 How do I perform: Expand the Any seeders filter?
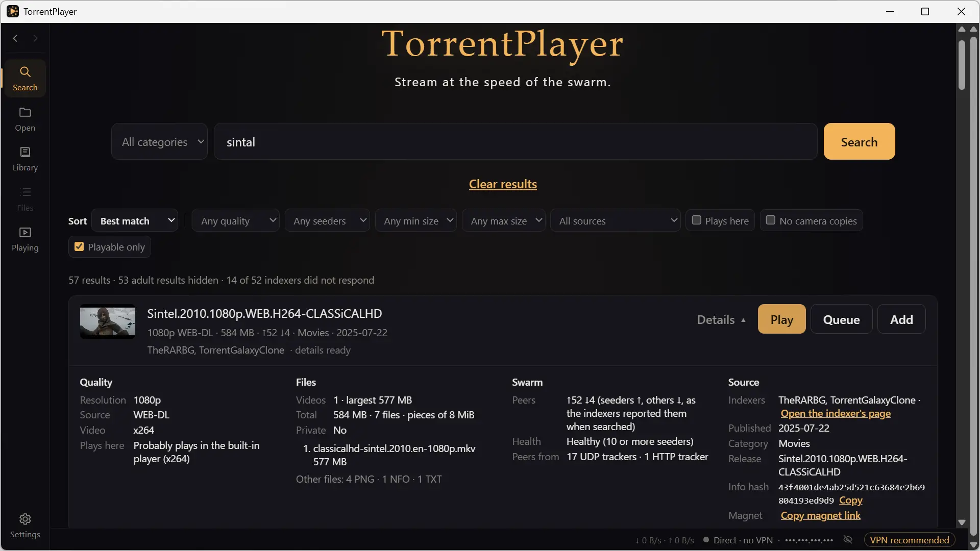click(x=328, y=220)
